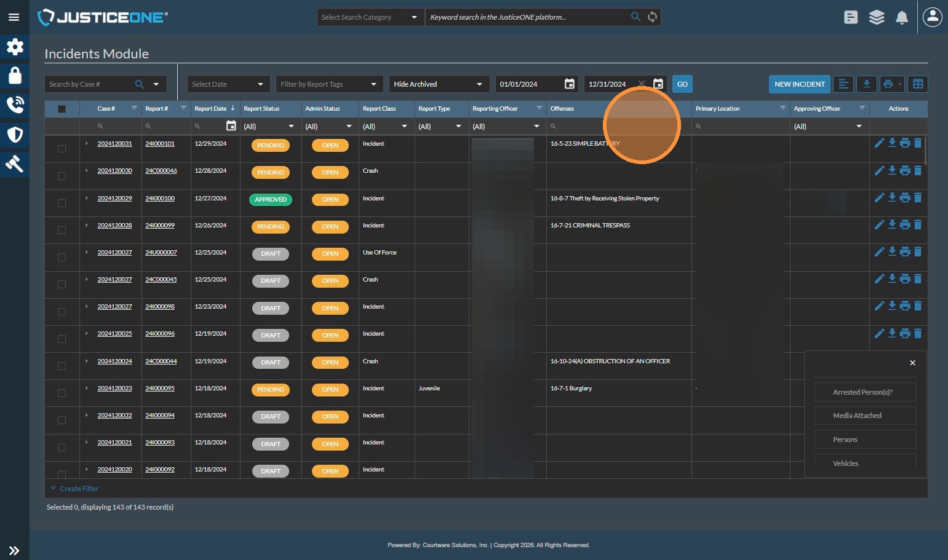The image size is (948, 560).
Task: Click the gavel icon in sidebar
Action: (15, 164)
